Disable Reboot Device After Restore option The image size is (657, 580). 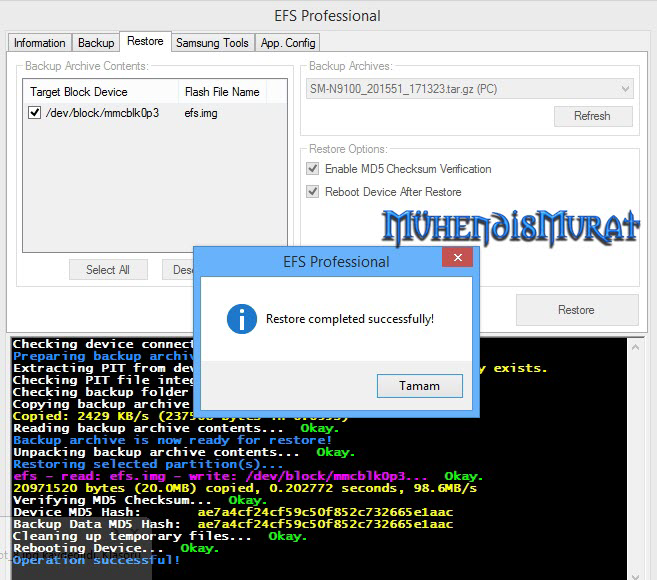tap(314, 192)
